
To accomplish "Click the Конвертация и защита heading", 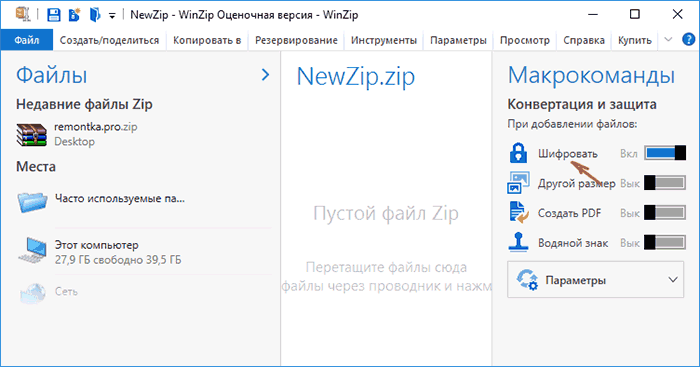I will (x=582, y=104).
